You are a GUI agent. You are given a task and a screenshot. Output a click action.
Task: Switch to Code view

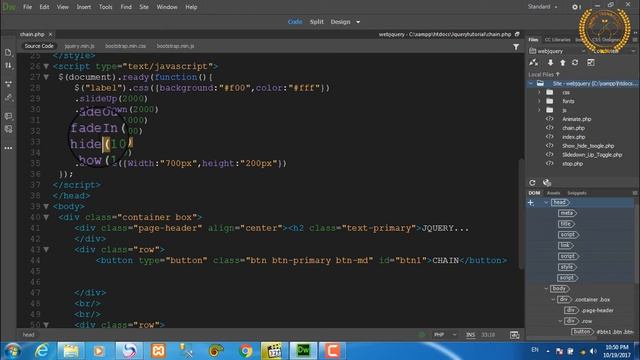click(295, 22)
